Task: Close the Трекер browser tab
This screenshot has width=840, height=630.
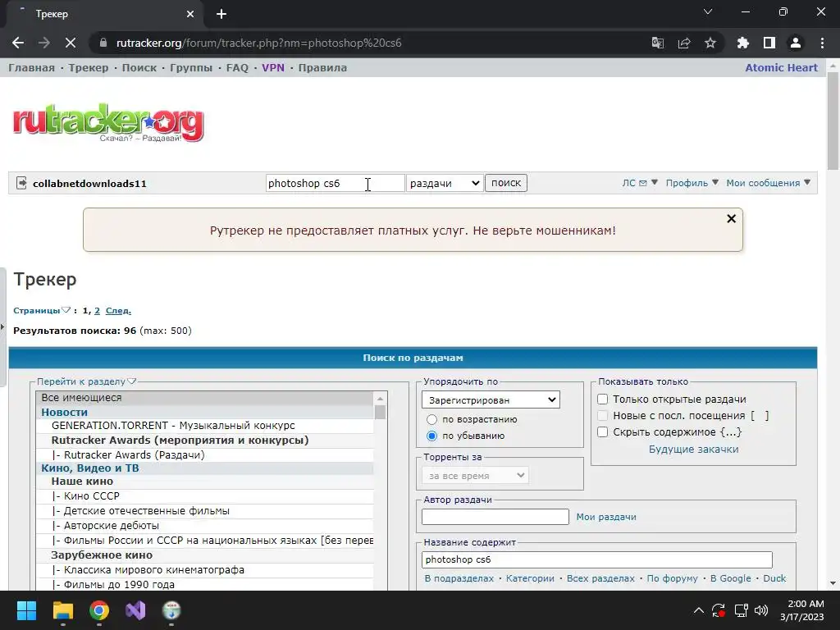Action: (x=190, y=14)
